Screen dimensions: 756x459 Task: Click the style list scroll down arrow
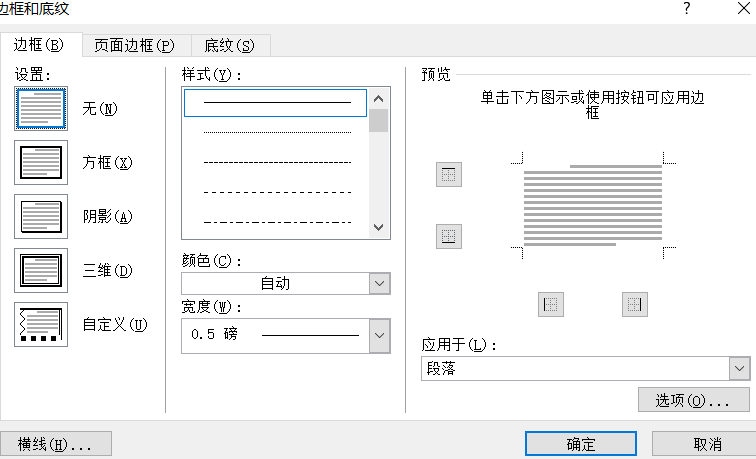point(378,227)
